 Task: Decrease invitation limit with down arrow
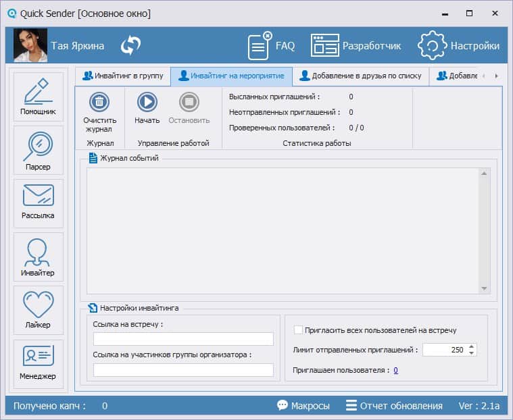tap(472, 353)
